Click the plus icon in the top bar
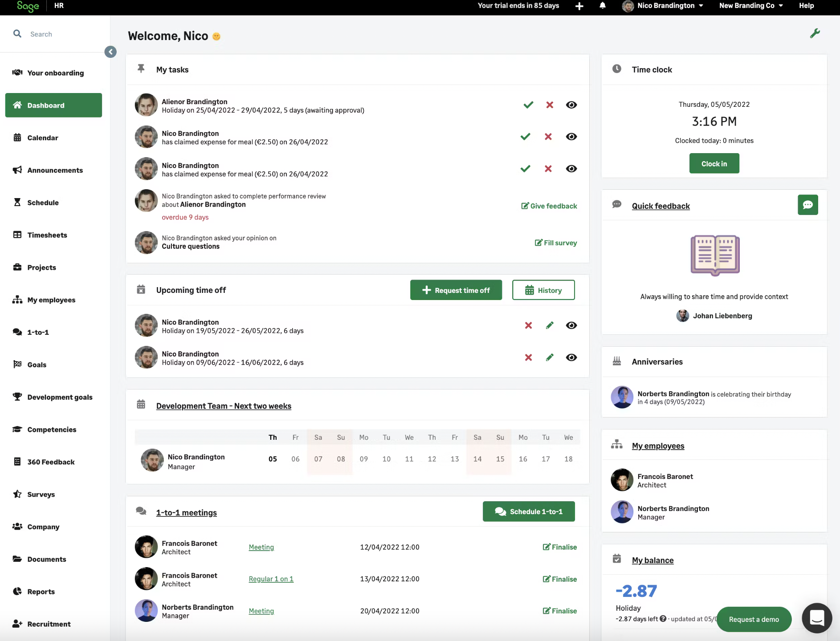This screenshot has width=840, height=641. pyautogui.click(x=579, y=6)
